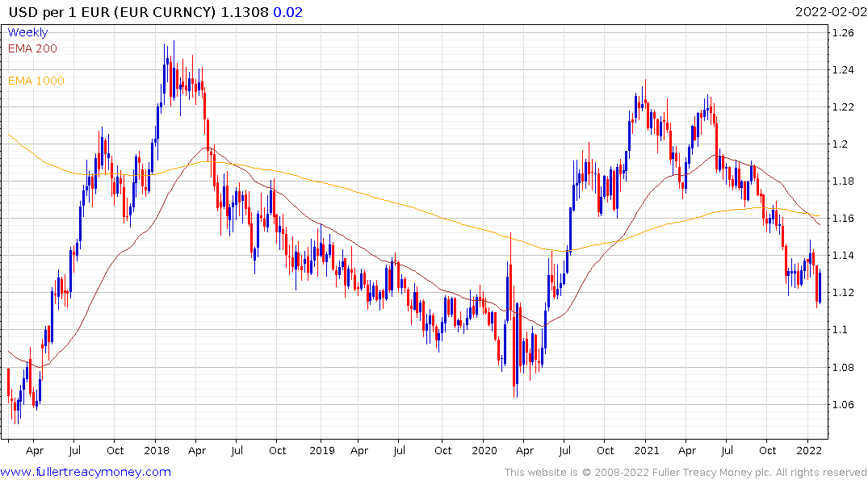Click the date 2022-02-02
This screenshot has height=484, width=868.
(x=830, y=12)
